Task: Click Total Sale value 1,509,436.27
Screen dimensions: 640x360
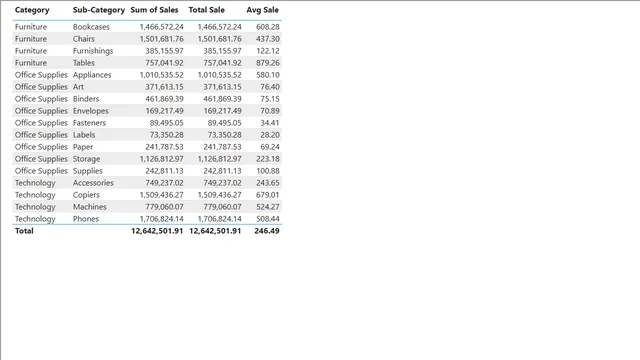Action: click(220, 195)
